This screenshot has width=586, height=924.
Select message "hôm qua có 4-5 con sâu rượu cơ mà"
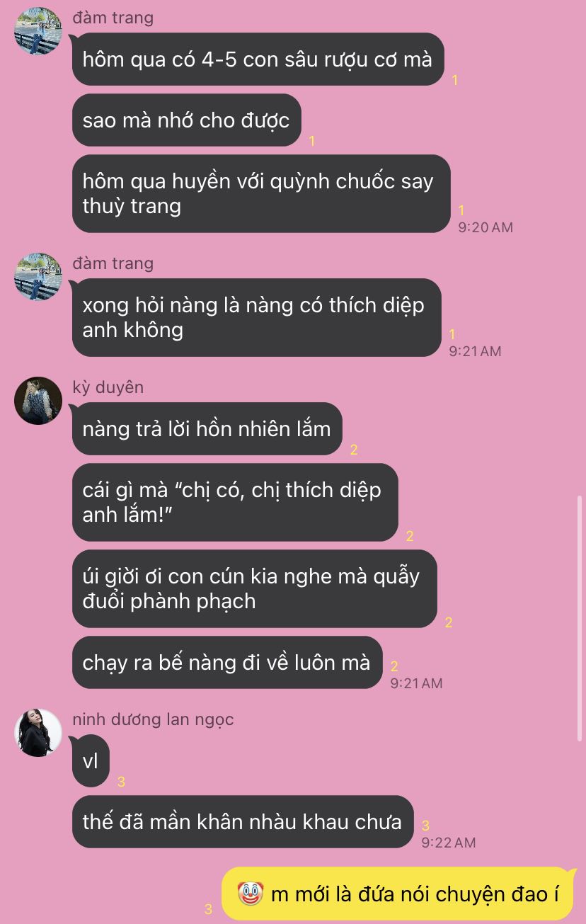point(258,59)
